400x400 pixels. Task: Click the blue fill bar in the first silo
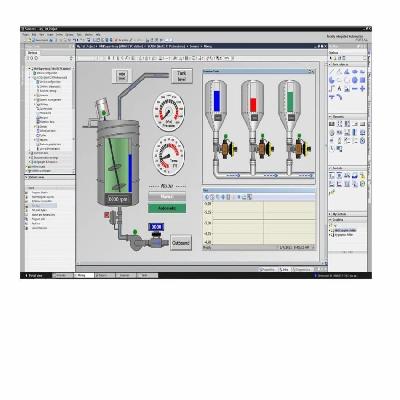click(x=217, y=101)
